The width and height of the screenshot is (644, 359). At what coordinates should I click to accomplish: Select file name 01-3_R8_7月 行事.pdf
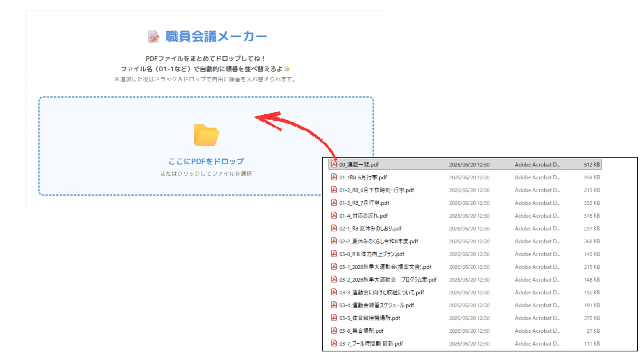pos(364,203)
